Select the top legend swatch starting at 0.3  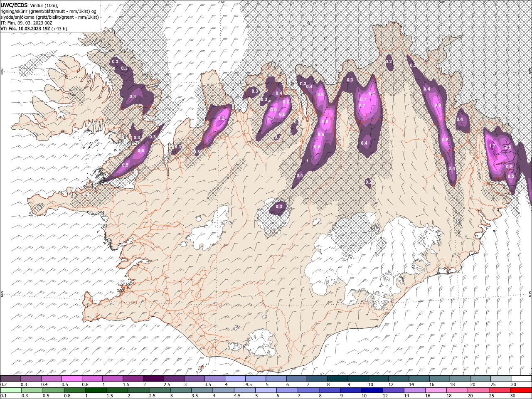point(31,379)
